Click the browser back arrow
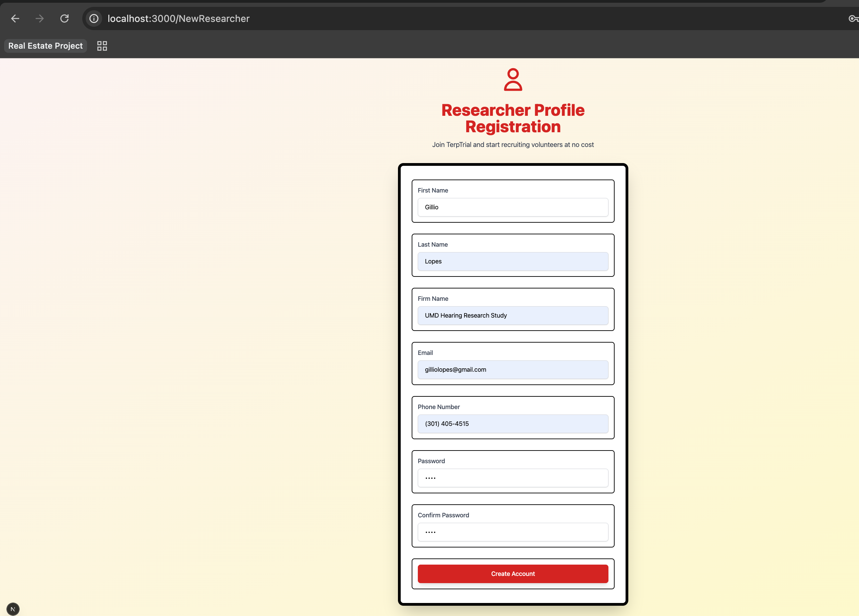This screenshot has width=859, height=616. 15,19
